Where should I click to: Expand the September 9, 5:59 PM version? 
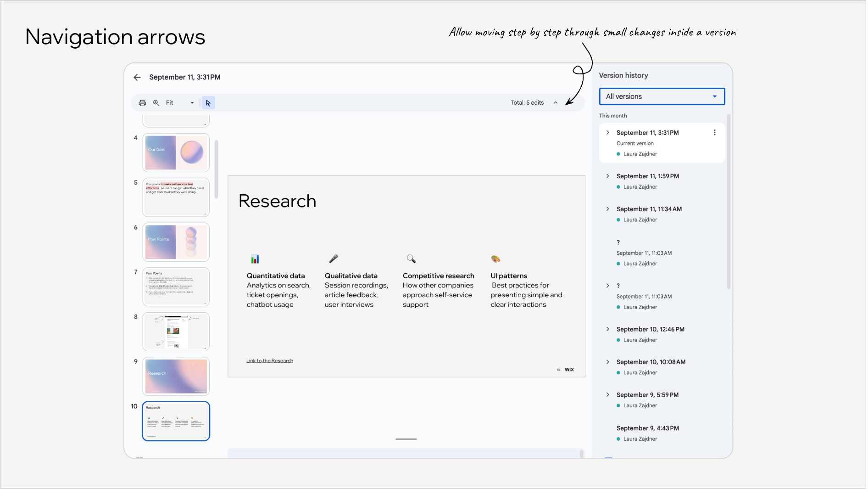pos(608,395)
